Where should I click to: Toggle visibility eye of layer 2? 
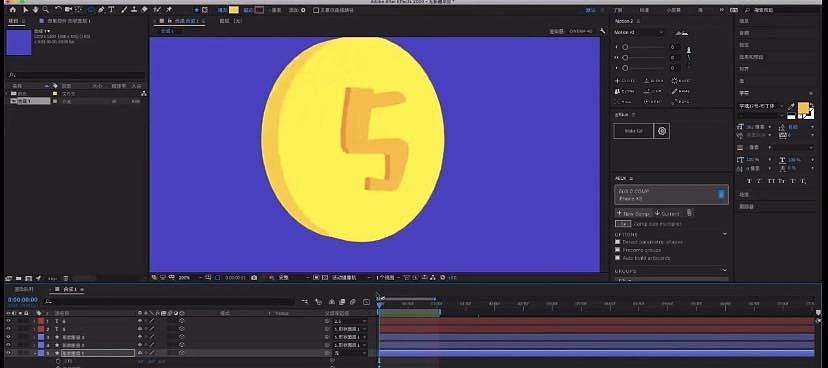[8, 329]
